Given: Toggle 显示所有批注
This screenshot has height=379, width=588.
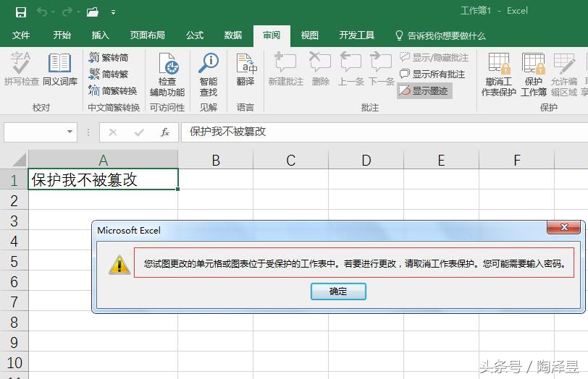Looking at the screenshot, I should tap(432, 74).
